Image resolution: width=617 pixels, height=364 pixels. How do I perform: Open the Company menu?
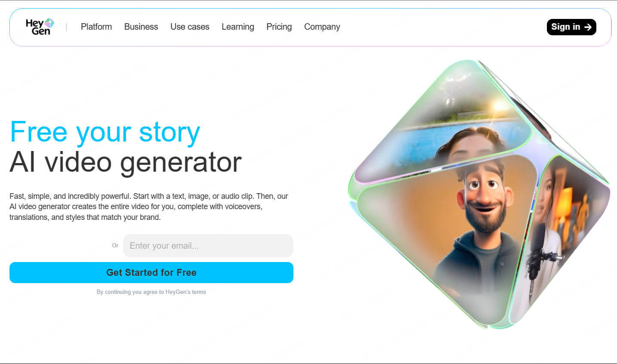click(x=322, y=27)
